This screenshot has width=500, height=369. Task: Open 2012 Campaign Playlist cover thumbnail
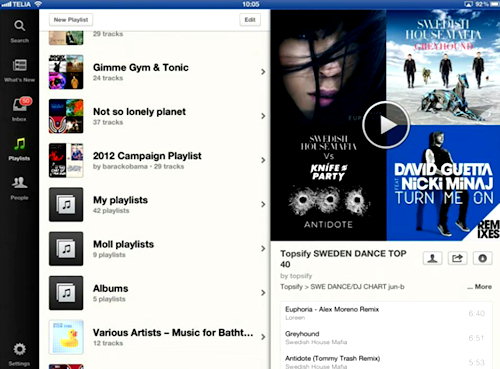(66, 160)
